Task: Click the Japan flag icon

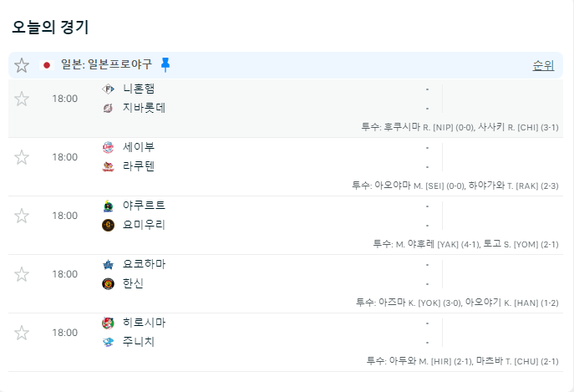Action: click(47, 65)
